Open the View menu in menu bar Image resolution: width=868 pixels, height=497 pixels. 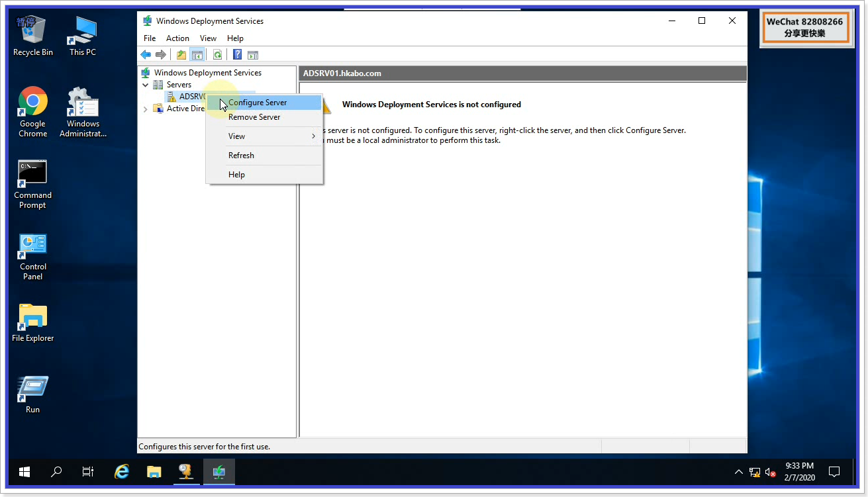tap(208, 38)
